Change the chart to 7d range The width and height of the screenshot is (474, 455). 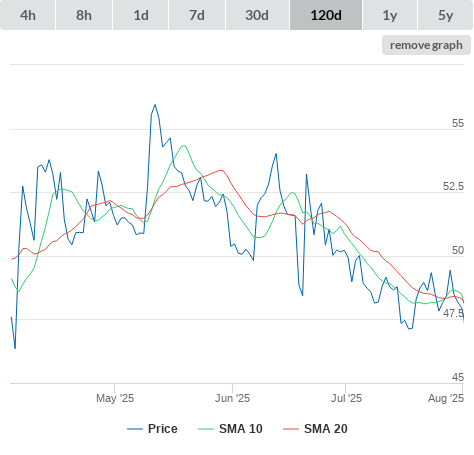coord(197,15)
